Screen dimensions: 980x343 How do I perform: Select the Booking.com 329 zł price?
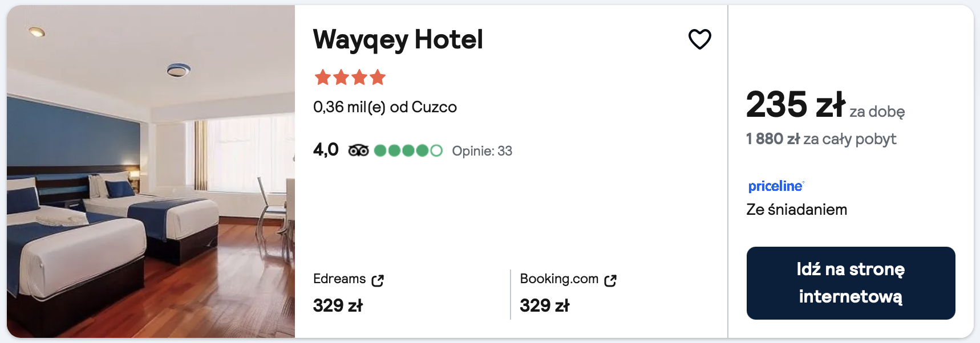(x=544, y=306)
